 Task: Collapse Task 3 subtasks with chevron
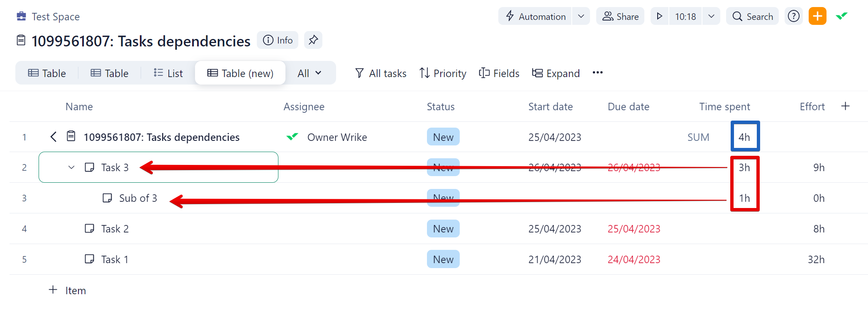(x=71, y=167)
